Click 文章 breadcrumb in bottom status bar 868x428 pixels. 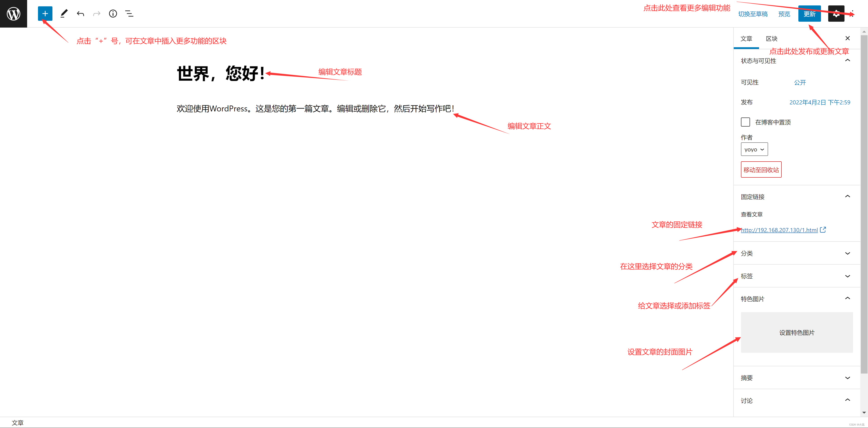18,423
